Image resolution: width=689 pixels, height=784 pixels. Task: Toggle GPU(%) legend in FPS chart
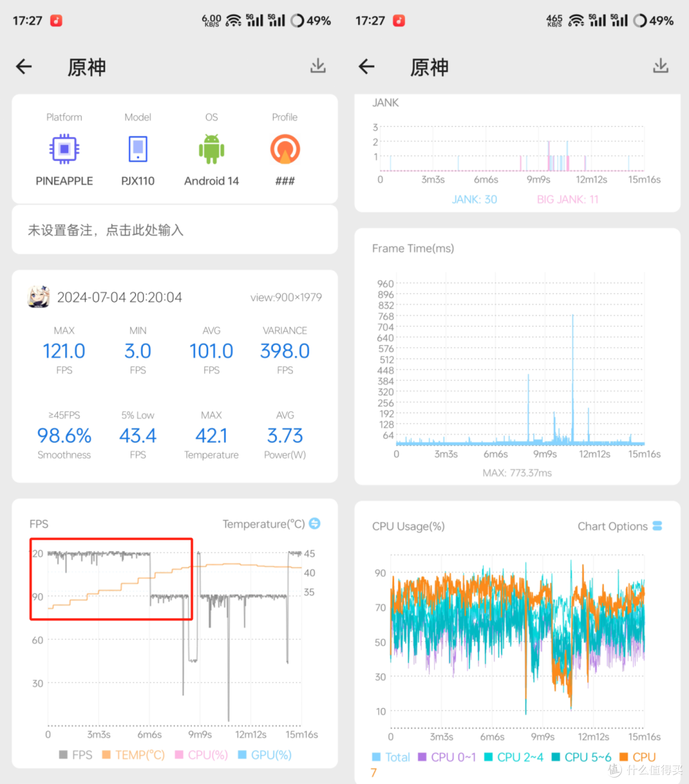265,755
